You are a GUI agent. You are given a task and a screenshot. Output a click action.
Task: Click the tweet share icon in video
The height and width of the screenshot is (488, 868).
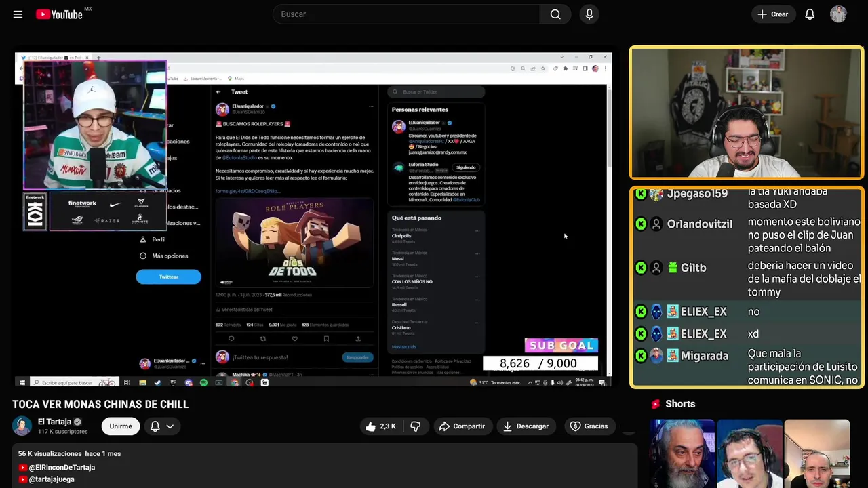coord(358,339)
